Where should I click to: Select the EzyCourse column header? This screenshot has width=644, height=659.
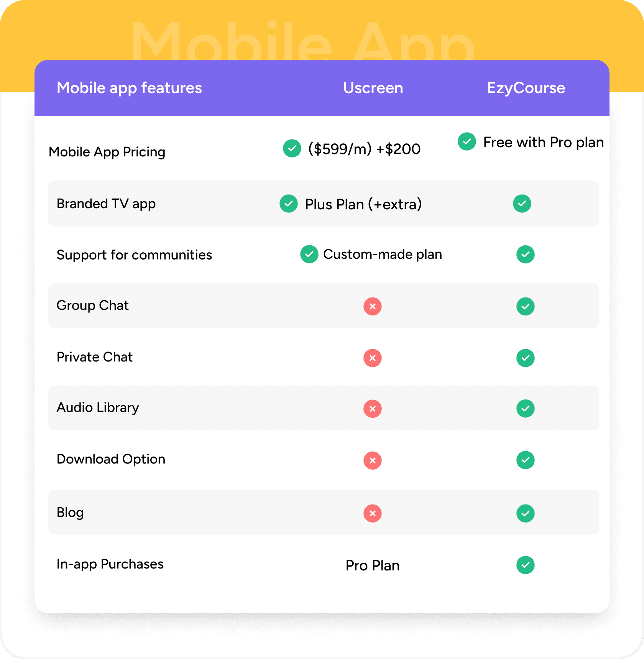coord(526,88)
